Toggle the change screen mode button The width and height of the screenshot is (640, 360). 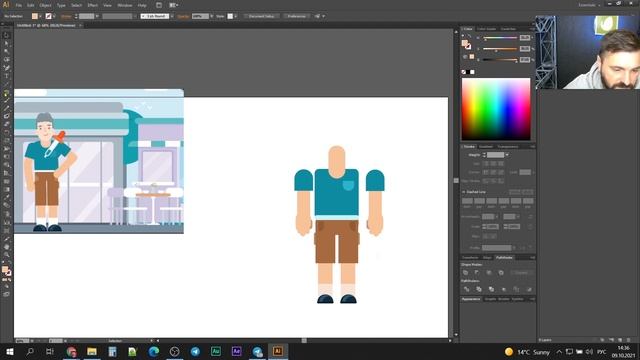(6, 294)
